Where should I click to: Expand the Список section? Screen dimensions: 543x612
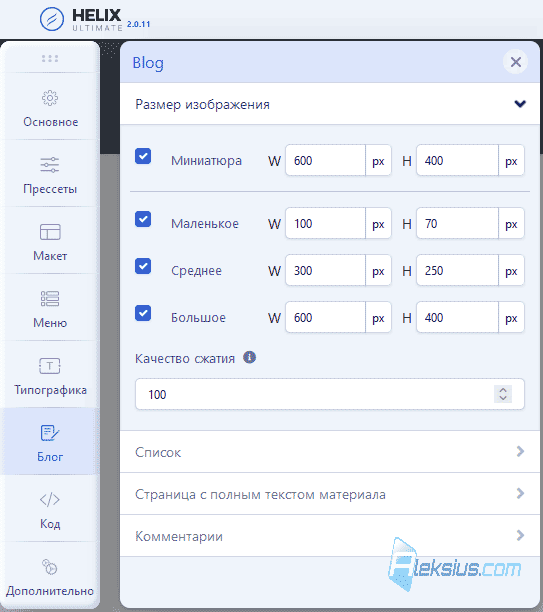[x=330, y=452]
